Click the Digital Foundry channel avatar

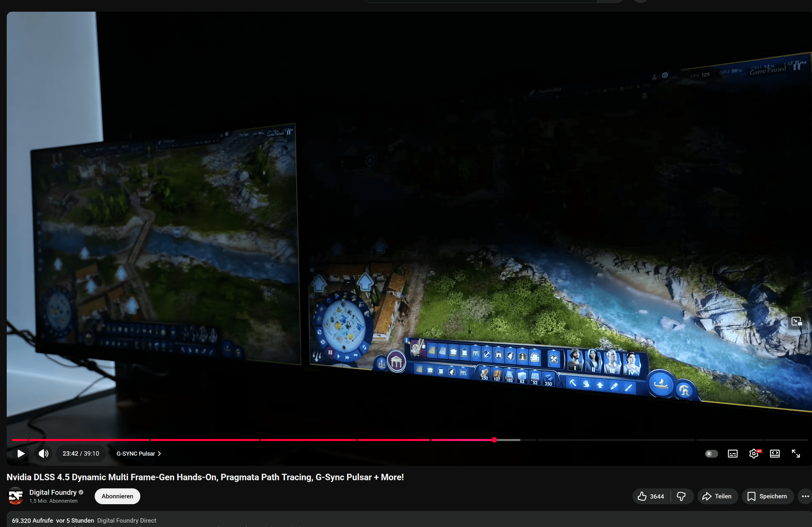point(16,496)
